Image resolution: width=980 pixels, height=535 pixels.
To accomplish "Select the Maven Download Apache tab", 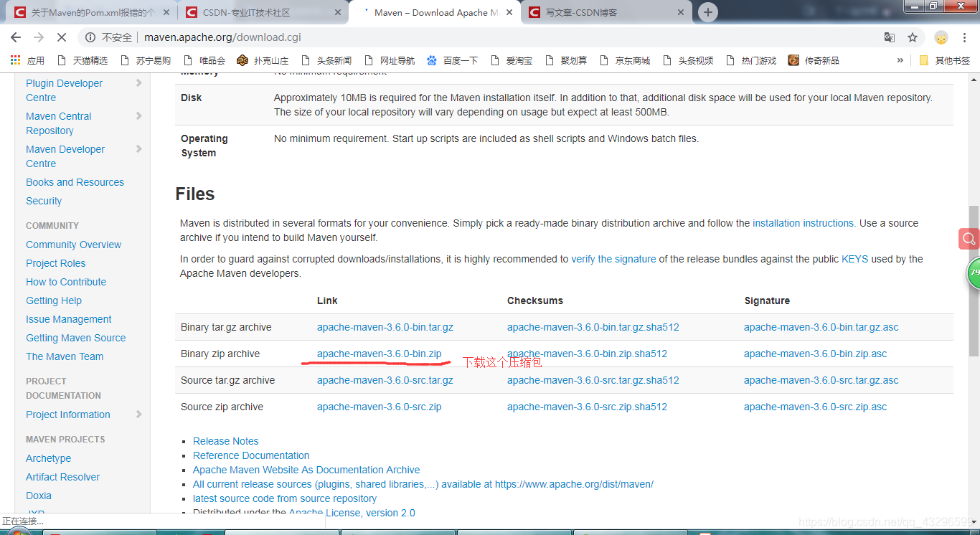I will point(434,12).
